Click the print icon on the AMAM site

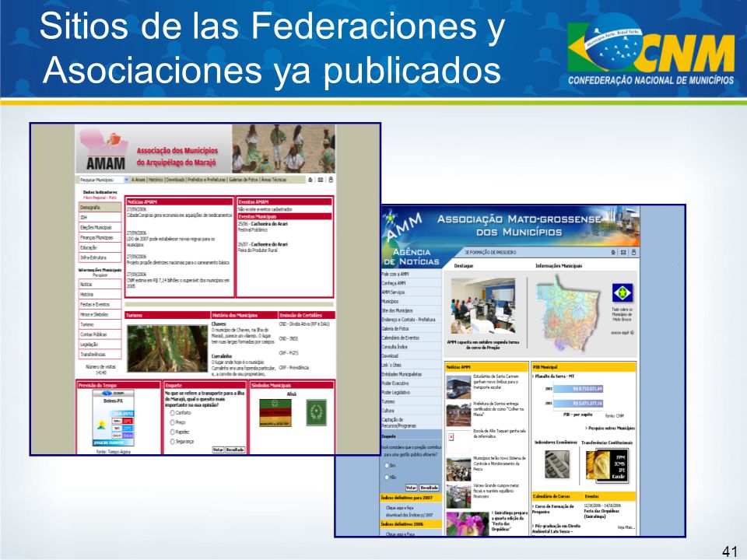pos(331,180)
